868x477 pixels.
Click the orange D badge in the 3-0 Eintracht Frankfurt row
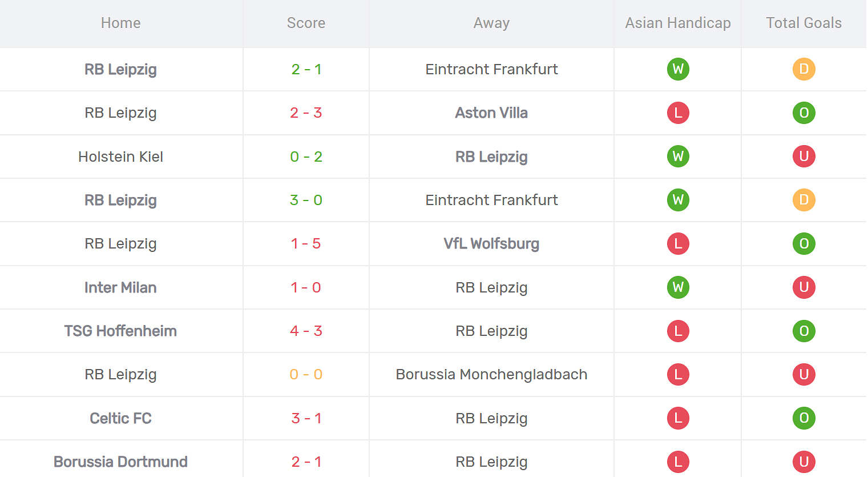804,200
